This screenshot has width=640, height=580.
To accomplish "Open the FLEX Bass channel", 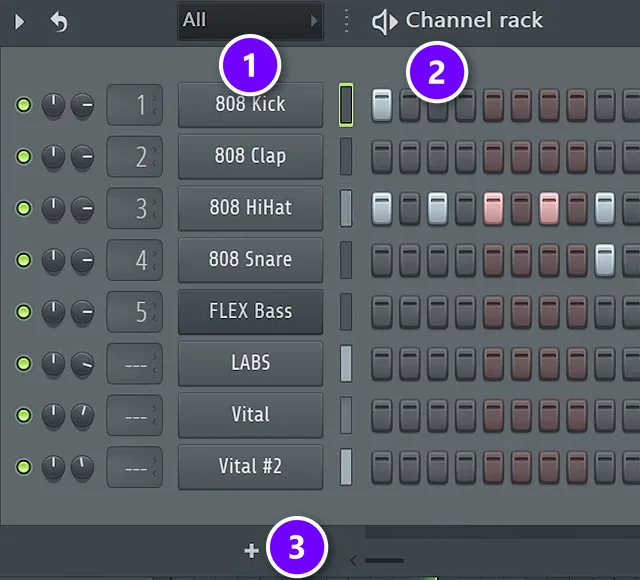I will [250, 312].
